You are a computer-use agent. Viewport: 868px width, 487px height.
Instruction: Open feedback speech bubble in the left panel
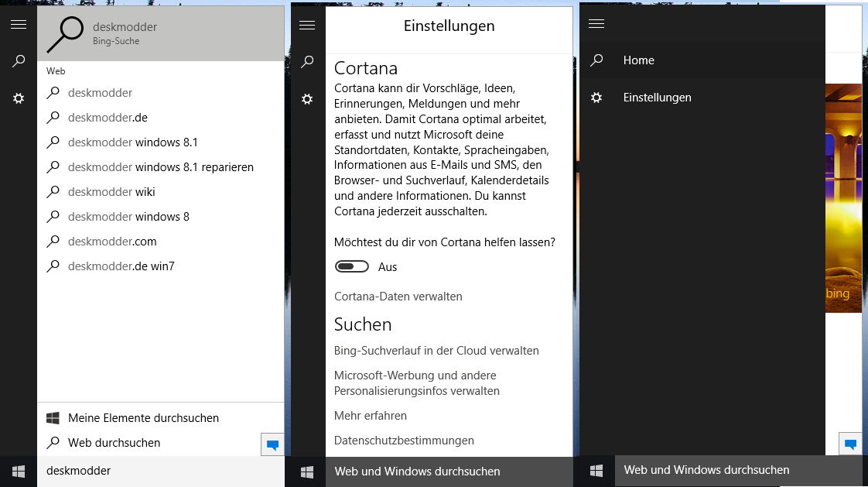272,444
